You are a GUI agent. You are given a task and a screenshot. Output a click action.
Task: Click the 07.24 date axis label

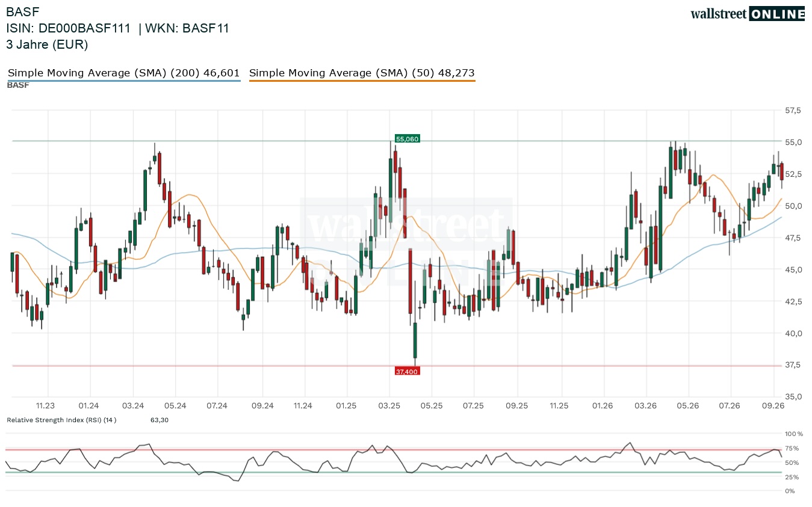tap(216, 405)
